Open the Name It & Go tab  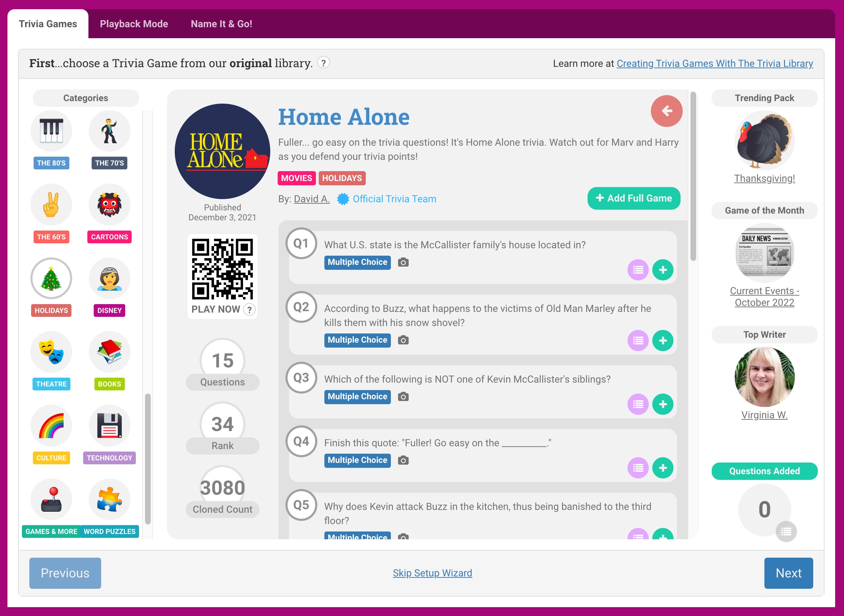[221, 23]
